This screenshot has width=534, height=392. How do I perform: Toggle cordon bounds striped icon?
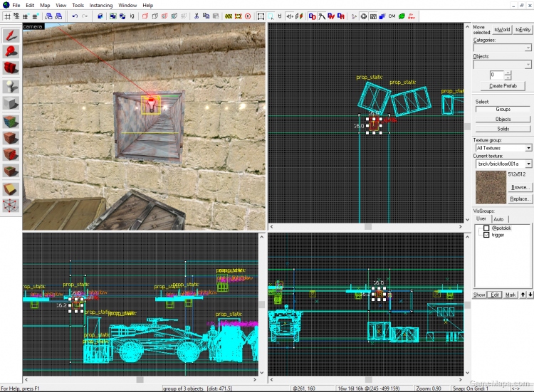point(229,16)
